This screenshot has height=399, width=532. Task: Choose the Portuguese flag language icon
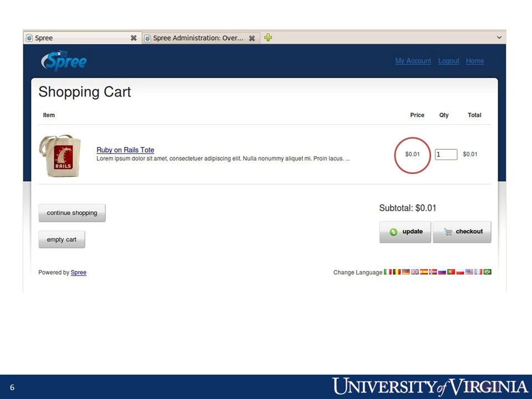(451, 272)
